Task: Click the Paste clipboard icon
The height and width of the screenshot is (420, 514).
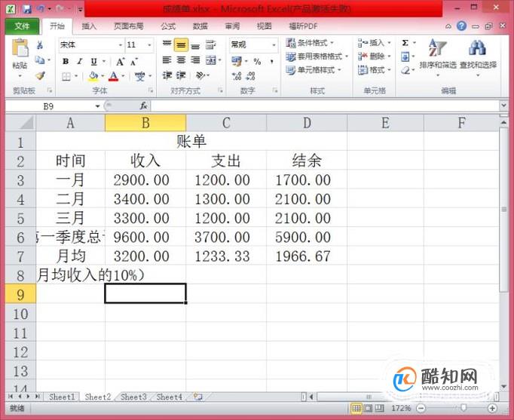Action: coord(20,48)
